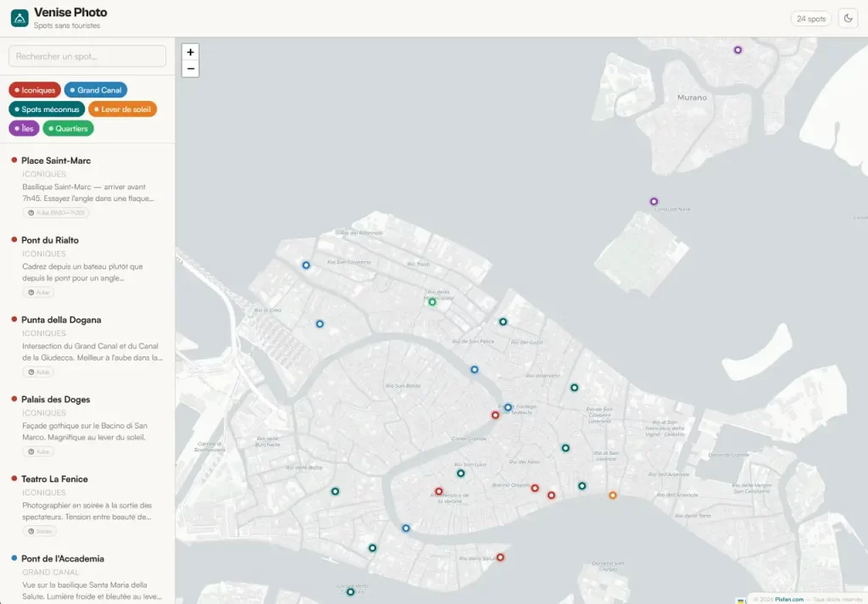
Task: Select Punta della Dogana in the list
Action: 87,346
